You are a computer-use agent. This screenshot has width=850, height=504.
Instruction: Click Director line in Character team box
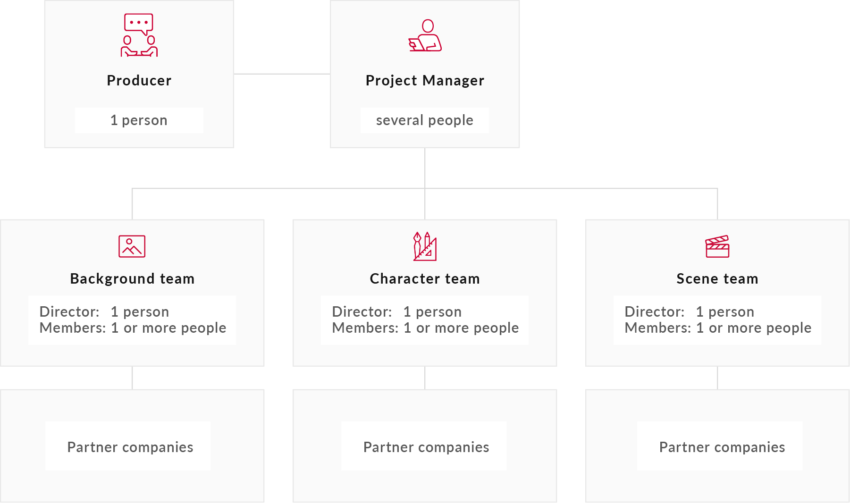point(397,312)
